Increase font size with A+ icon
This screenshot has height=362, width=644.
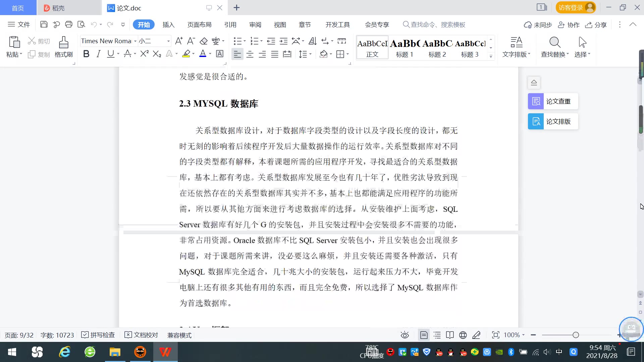coord(179,41)
